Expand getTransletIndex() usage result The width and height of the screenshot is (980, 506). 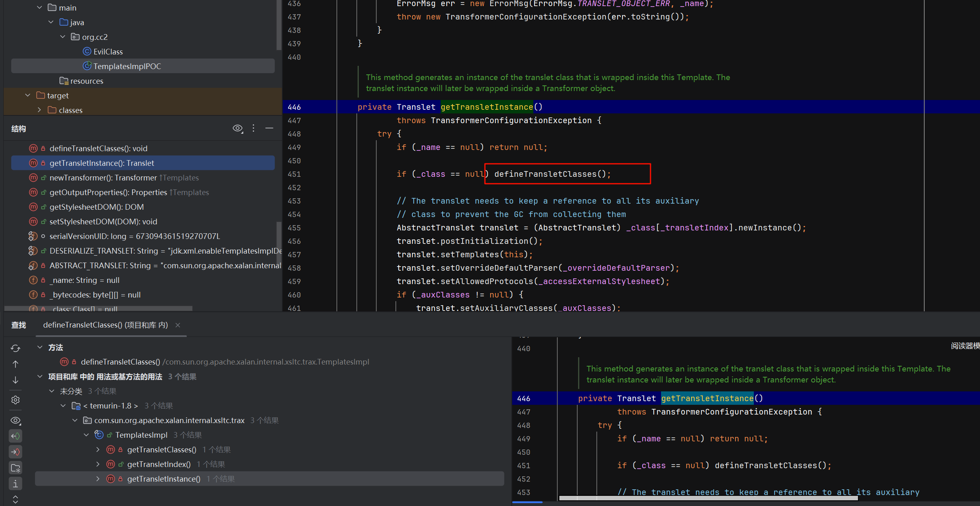tap(98, 464)
